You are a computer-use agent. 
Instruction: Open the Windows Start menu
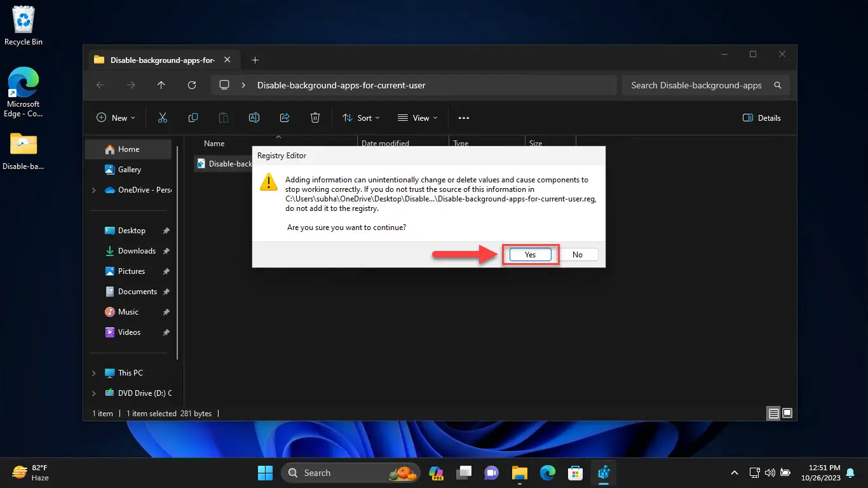[265, 473]
